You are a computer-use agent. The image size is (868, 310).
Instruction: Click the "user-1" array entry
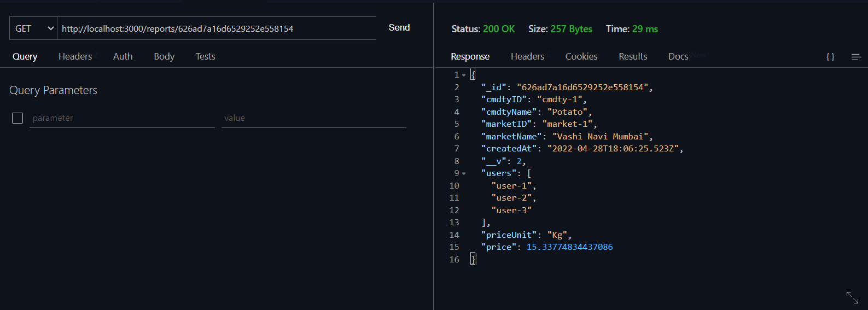click(x=511, y=186)
